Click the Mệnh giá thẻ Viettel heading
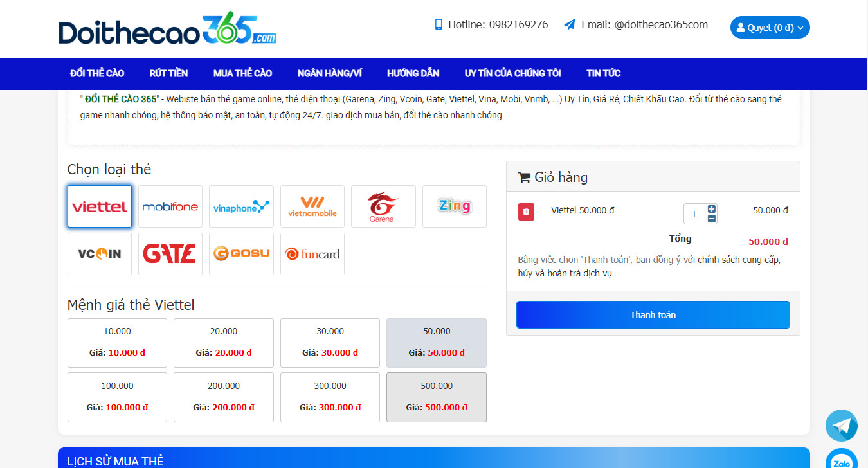The image size is (868, 468). click(x=131, y=305)
